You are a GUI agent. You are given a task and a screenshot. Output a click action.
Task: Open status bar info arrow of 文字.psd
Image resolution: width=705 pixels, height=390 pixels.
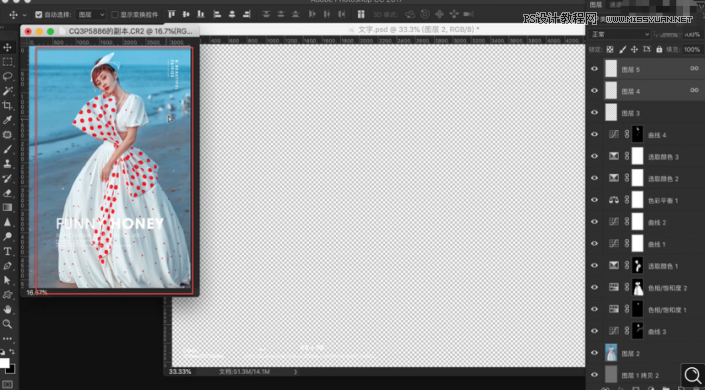click(x=295, y=372)
